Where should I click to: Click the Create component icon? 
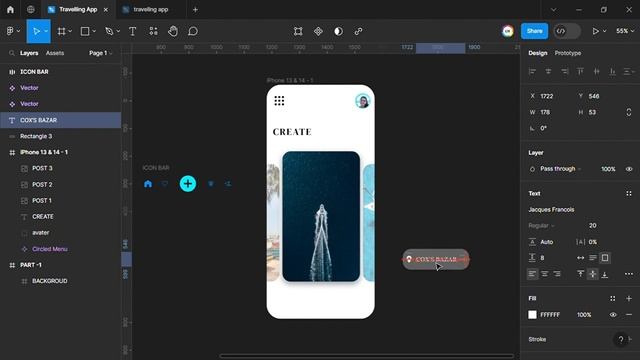(318, 31)
